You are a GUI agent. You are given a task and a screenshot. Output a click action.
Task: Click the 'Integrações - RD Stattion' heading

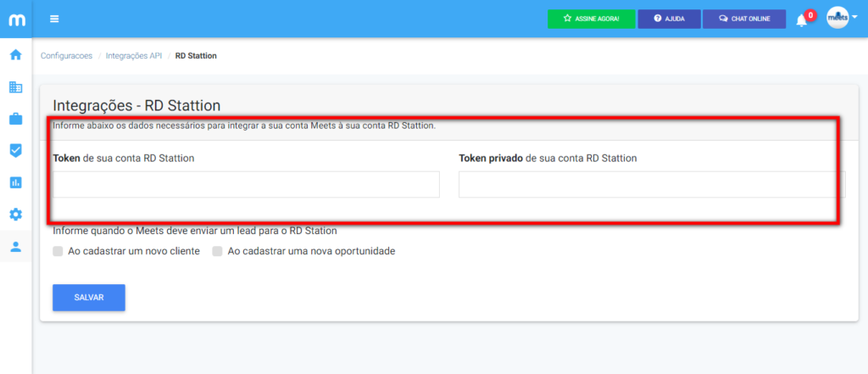(136, 105)
